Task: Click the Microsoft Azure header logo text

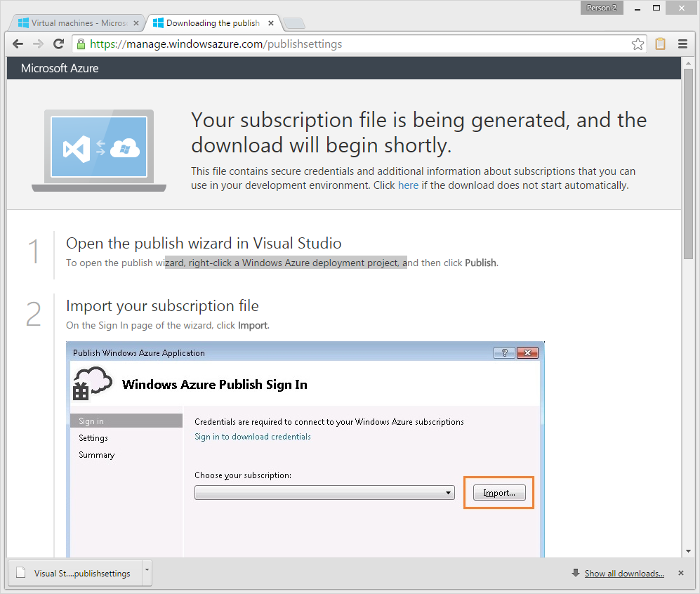Action: coord(60,68)
